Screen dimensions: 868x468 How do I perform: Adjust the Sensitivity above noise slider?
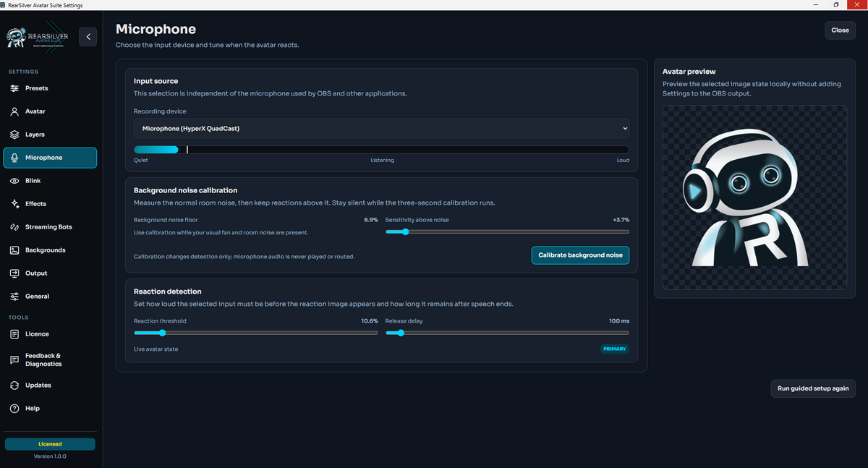coord(507,232)
